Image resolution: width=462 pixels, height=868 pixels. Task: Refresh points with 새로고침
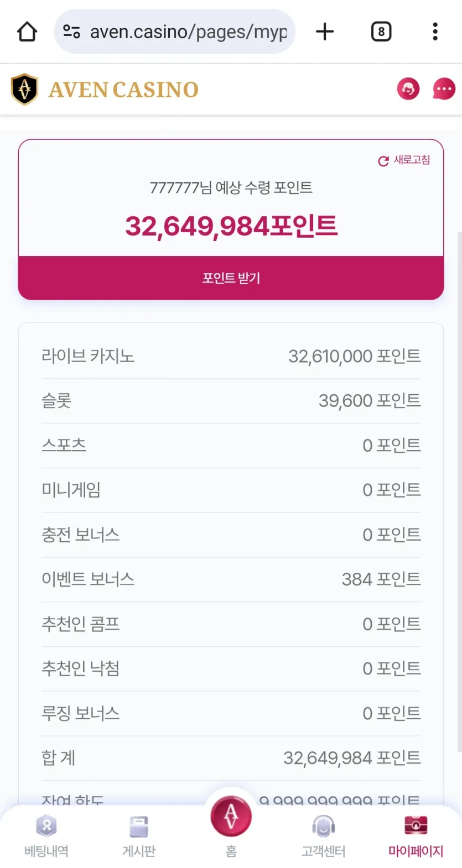tap(404, 160)
